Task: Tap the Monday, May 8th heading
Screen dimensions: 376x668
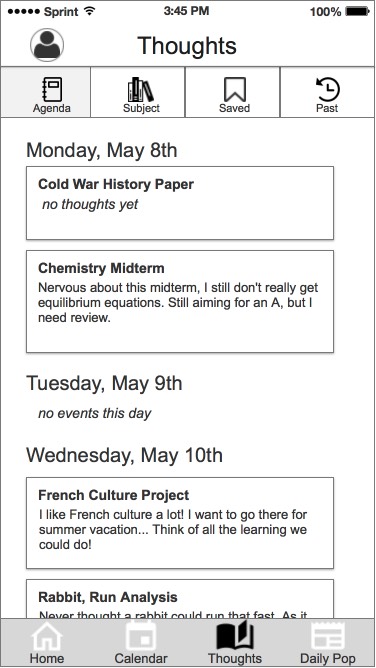Action: click(102, 150)
